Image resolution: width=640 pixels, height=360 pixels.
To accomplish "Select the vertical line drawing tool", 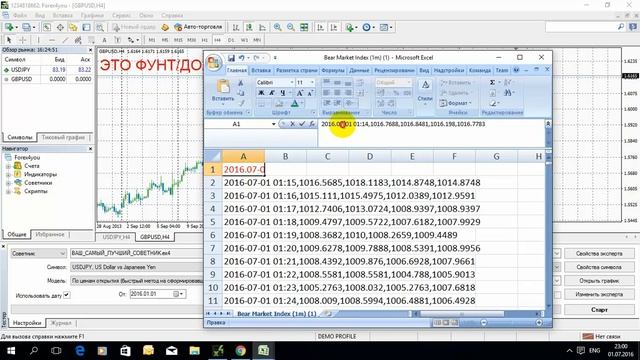I will coord(38,40).
